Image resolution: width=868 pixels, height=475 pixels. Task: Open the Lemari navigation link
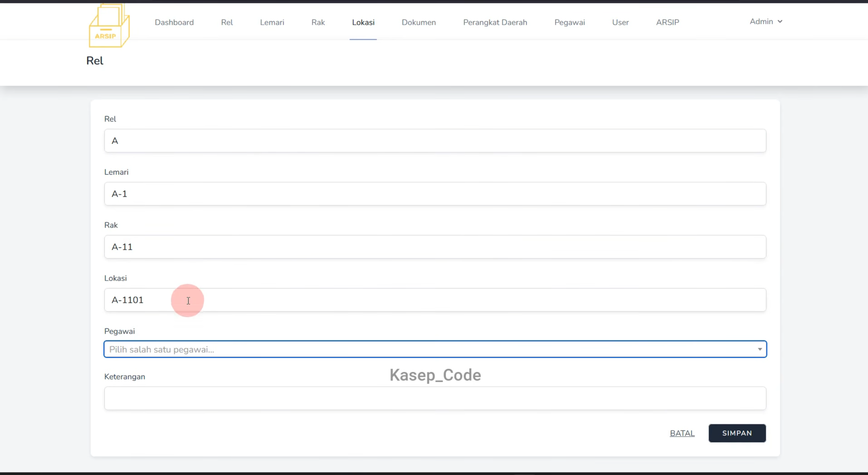tap(272, 22)
